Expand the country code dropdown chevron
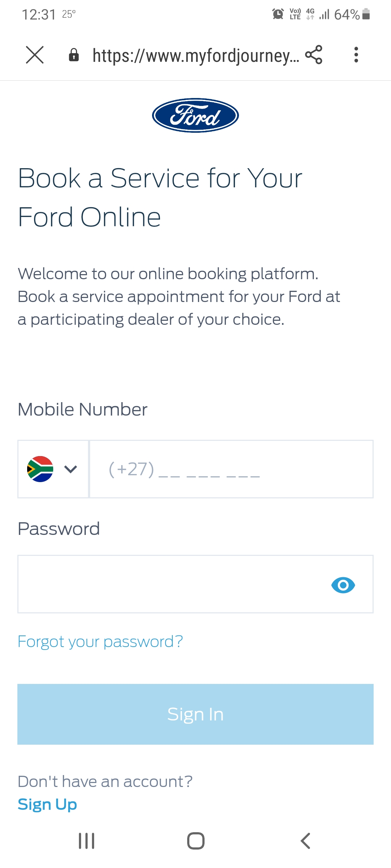This screenshot has width=391, height=868. point(71,469)
